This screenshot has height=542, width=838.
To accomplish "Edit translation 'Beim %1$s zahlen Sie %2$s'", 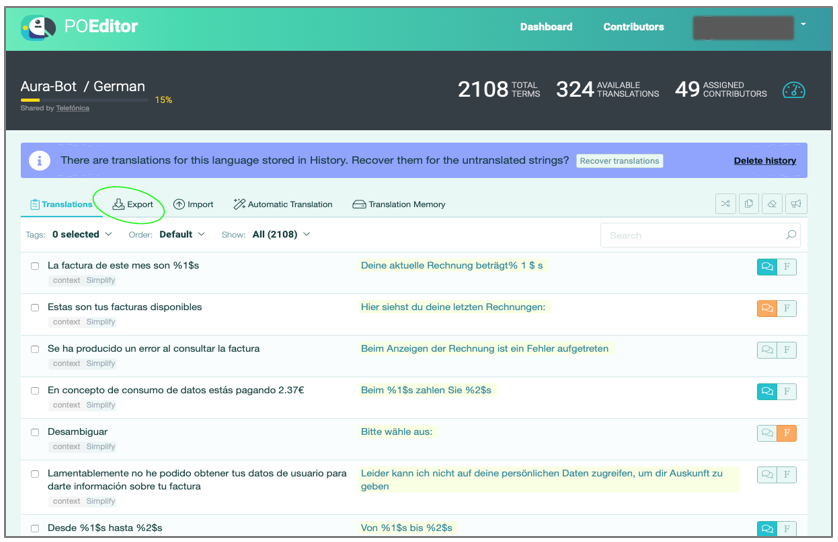I will click(x=426, y=390).
